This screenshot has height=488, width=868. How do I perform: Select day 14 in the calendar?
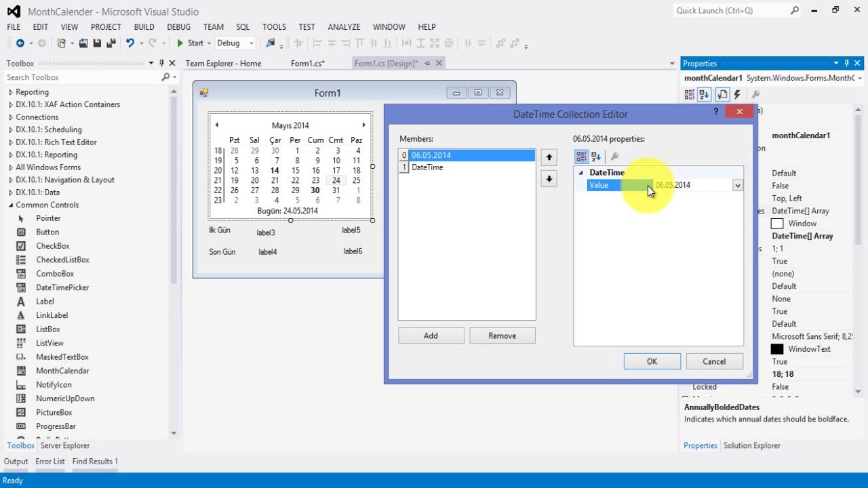[275, 171]
